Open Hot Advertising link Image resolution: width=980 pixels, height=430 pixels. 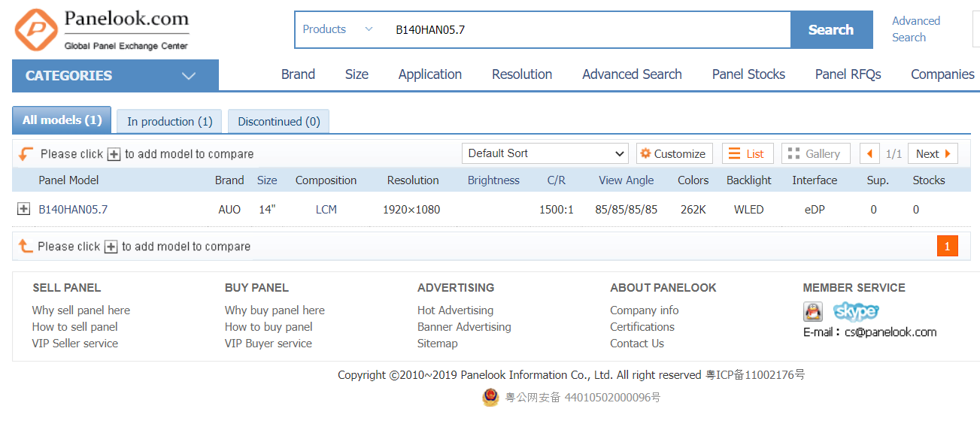coord(456,310)
